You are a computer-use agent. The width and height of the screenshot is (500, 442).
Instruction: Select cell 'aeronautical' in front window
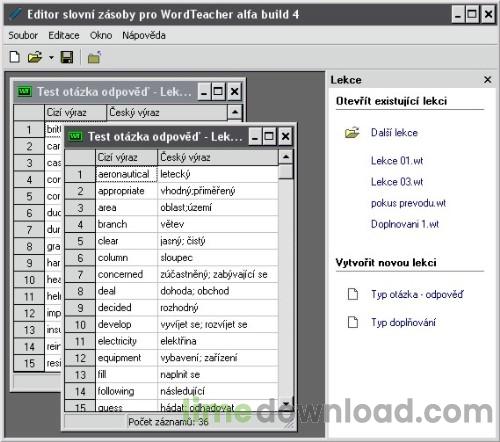pos(126,174)
